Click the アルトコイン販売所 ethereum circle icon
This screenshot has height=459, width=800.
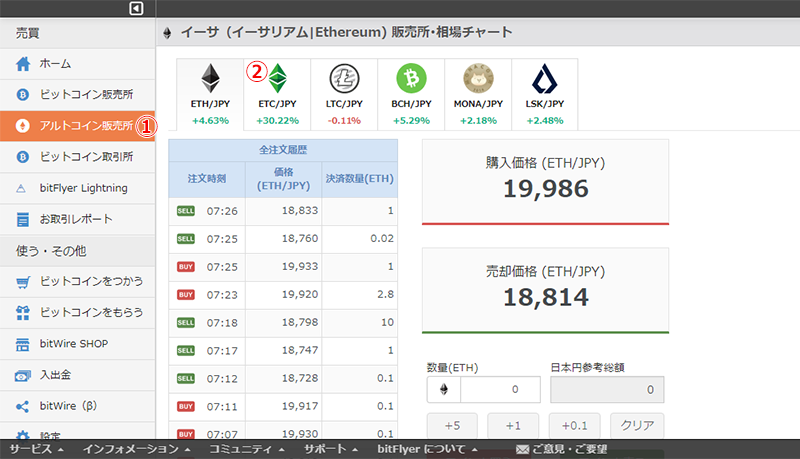pos(22,125)
